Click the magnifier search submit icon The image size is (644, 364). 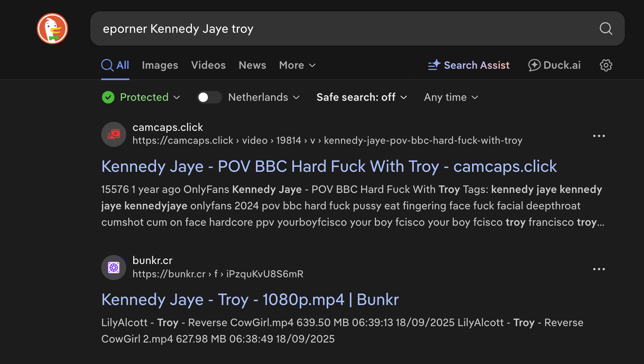point(606,29)
